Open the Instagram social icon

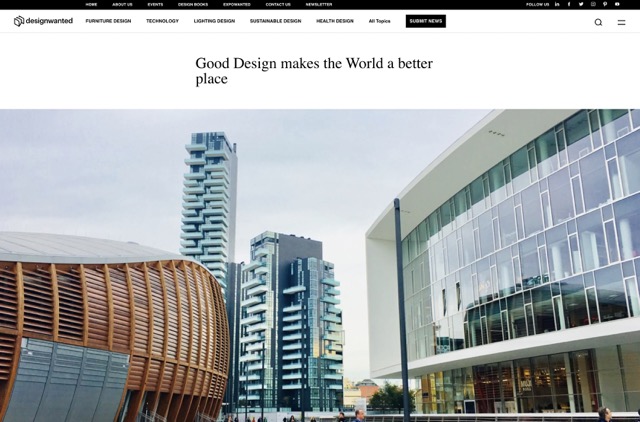pyautogui.click(x=593, y=4)
